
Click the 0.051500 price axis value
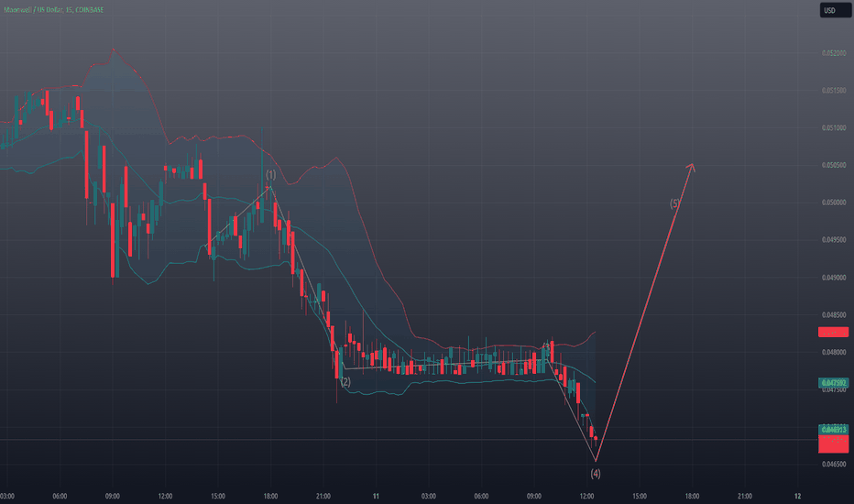click(x=834, y=91)
